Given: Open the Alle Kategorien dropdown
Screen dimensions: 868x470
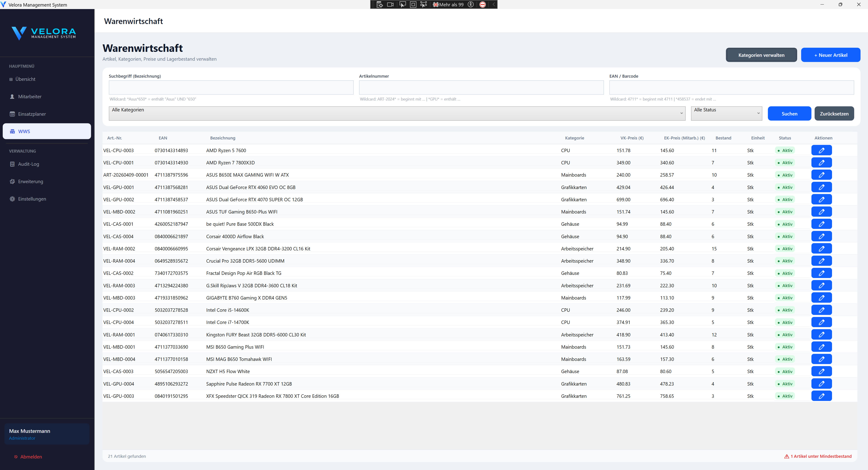Looking at the screenshot, I should 397,113.
